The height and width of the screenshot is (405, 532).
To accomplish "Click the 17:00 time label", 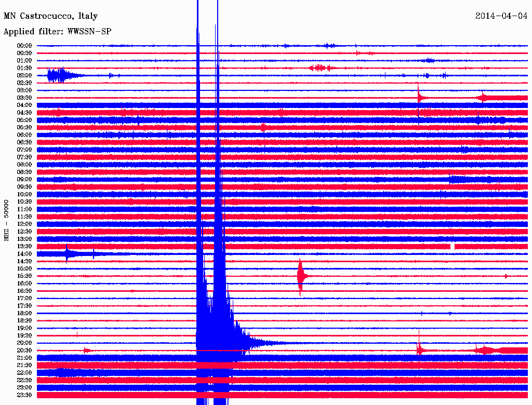I will 24,298.
